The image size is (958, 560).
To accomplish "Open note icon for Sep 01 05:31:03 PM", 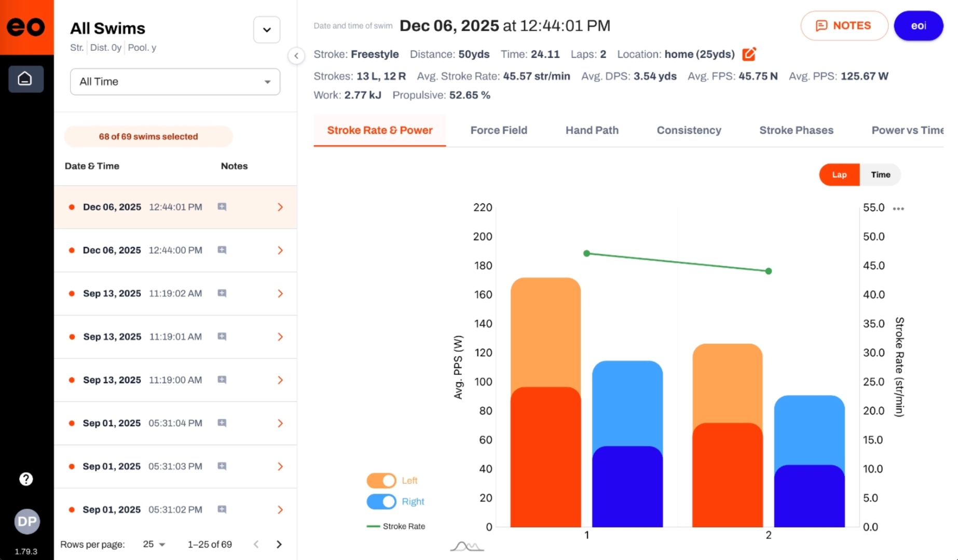I will (222, 466).
